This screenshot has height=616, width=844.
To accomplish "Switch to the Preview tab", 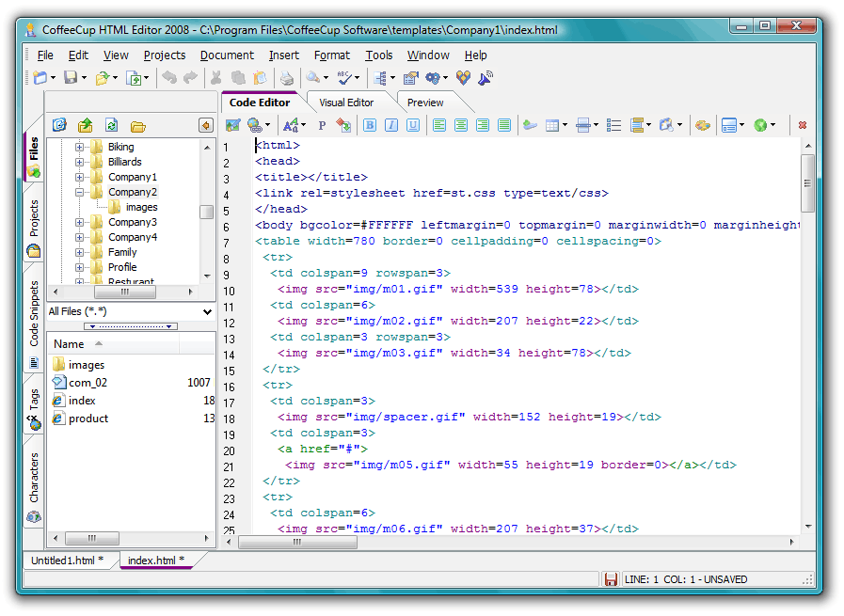I will click(x=425, y=103).
